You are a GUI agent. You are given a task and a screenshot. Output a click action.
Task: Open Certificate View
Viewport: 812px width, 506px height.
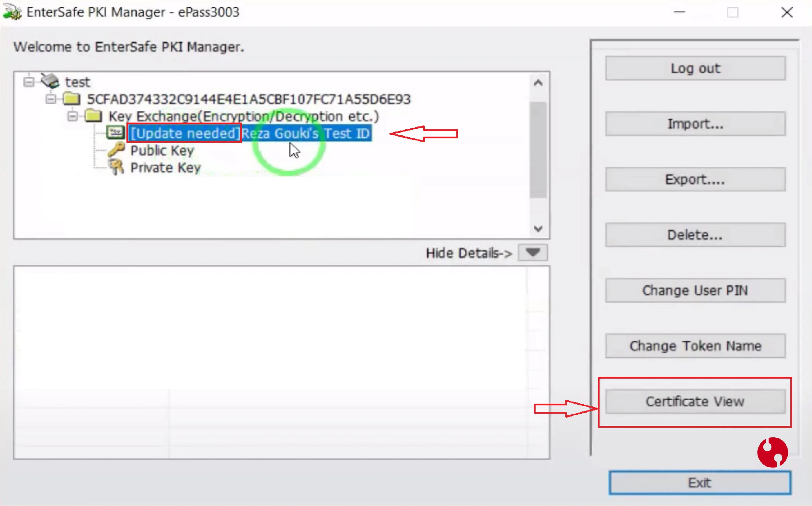tap(695, 402)
